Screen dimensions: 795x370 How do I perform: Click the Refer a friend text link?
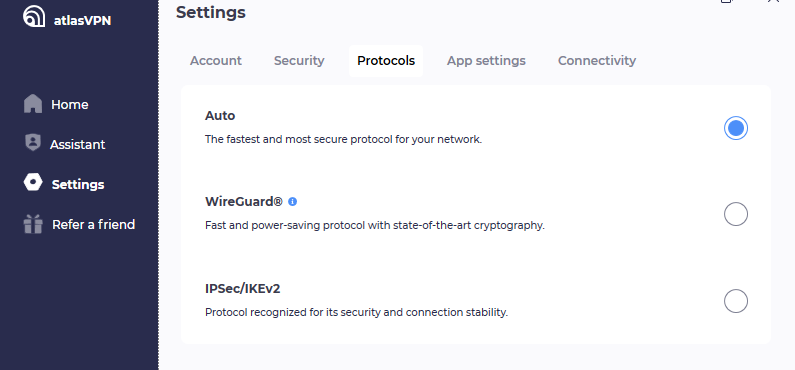tap(94, 225)
